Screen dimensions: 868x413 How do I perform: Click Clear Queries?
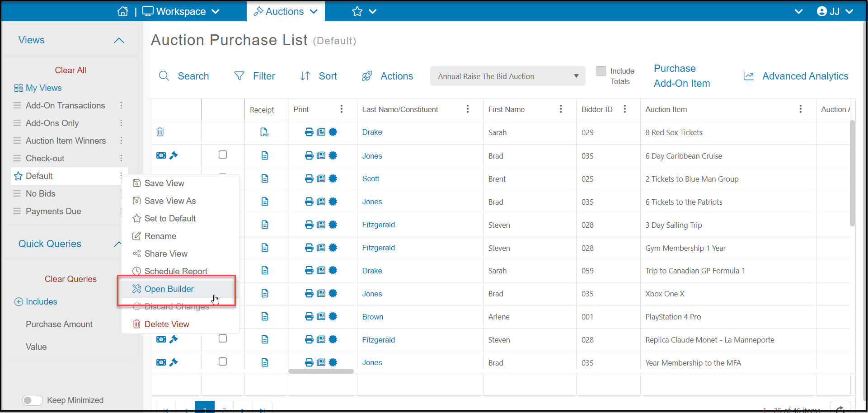[x=70, y=279]
